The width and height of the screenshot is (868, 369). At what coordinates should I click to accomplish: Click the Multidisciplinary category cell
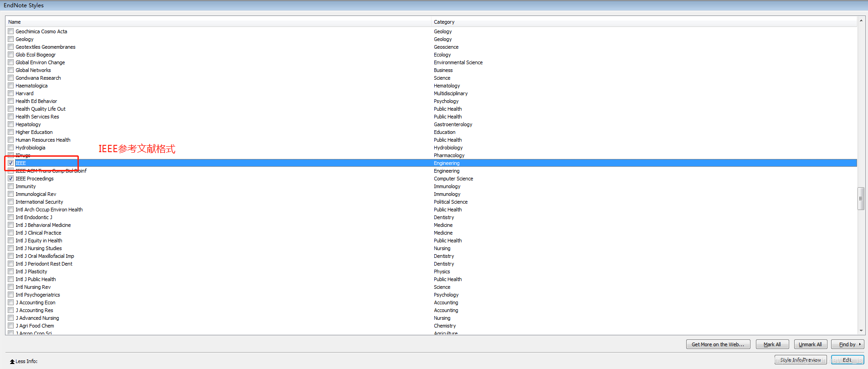pos(451,93)
